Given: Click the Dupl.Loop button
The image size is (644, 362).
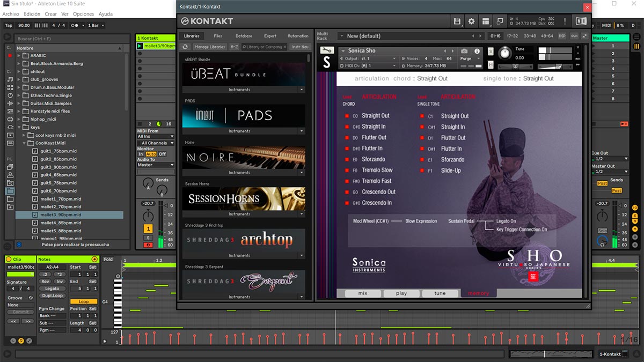Looking at the screenshot, I should pyautogui.click(x=52, y=295).
